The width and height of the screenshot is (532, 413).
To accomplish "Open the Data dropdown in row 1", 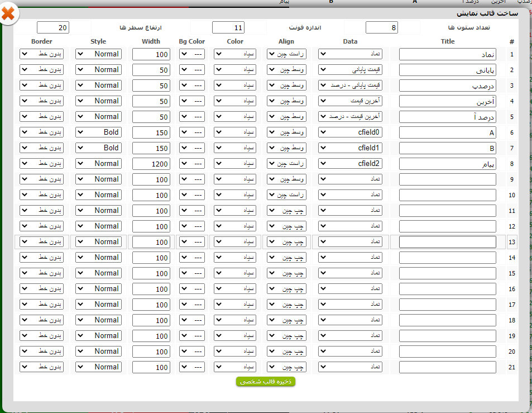I will 351,54.
